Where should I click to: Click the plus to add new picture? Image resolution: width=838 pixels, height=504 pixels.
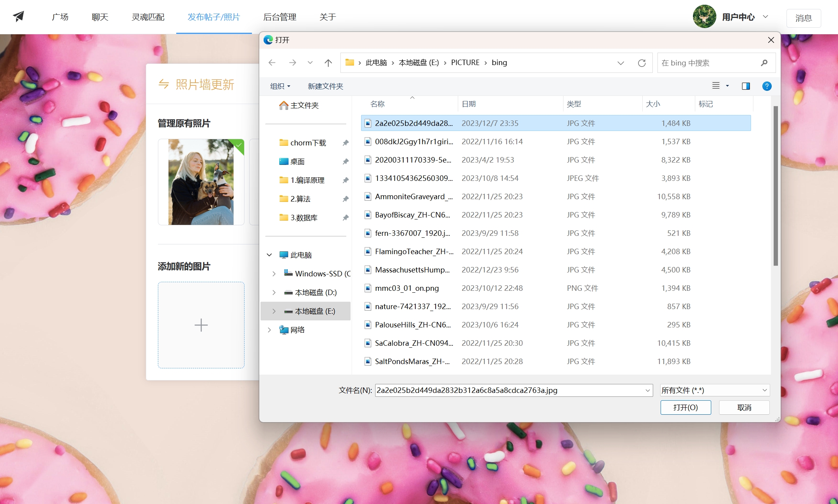[201, 325]
